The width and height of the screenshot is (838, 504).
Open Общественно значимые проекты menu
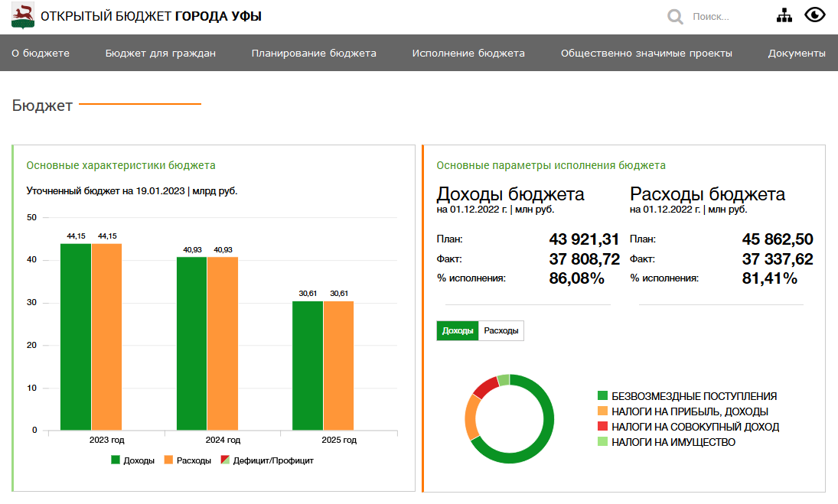[x=646, y=53]
